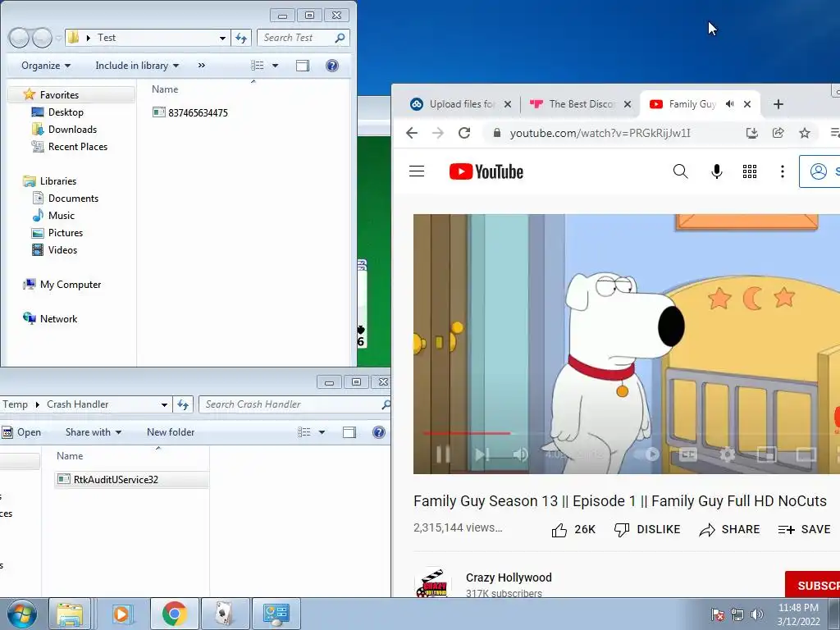Click install app icon in address bar
Image resolution: width=840 pixels, height=630 pixels.
(752, 133)
